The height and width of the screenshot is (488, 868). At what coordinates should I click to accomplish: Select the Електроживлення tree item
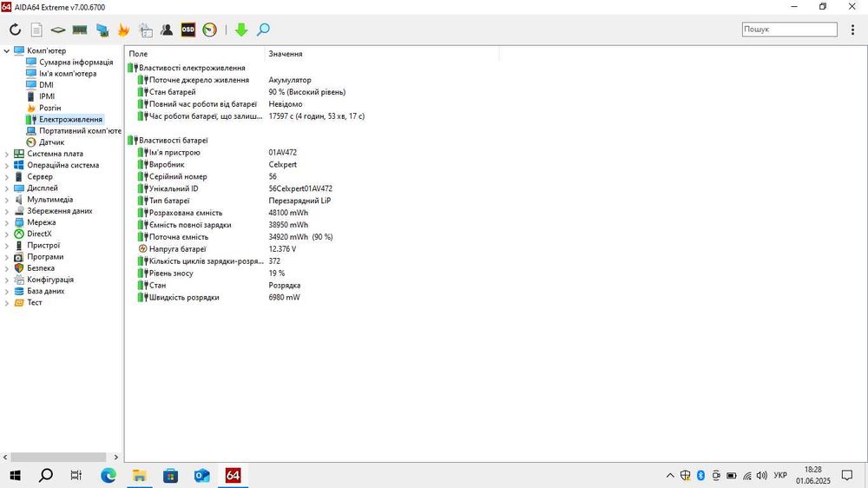[x=70, y=119]
